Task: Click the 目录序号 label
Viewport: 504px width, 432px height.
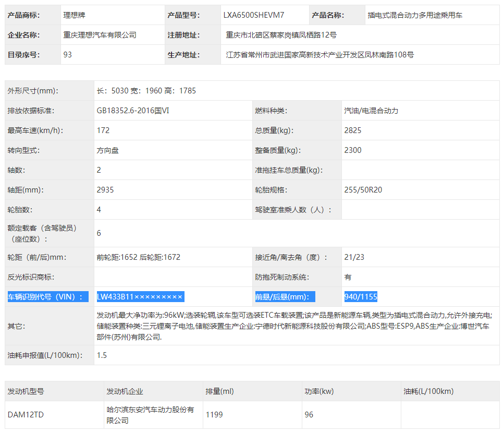Action: (24, 55)
